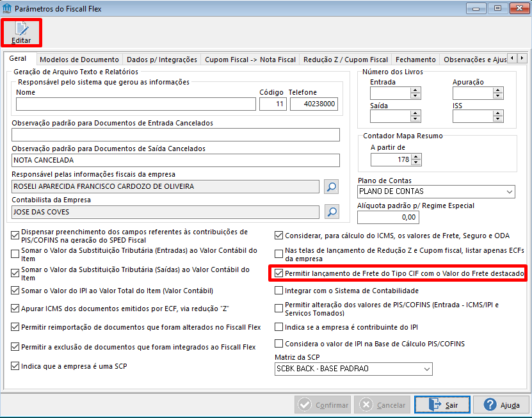
Task: Enable Integrar com o Sistema de Contabilidade
Action: [x=278, y=291]
